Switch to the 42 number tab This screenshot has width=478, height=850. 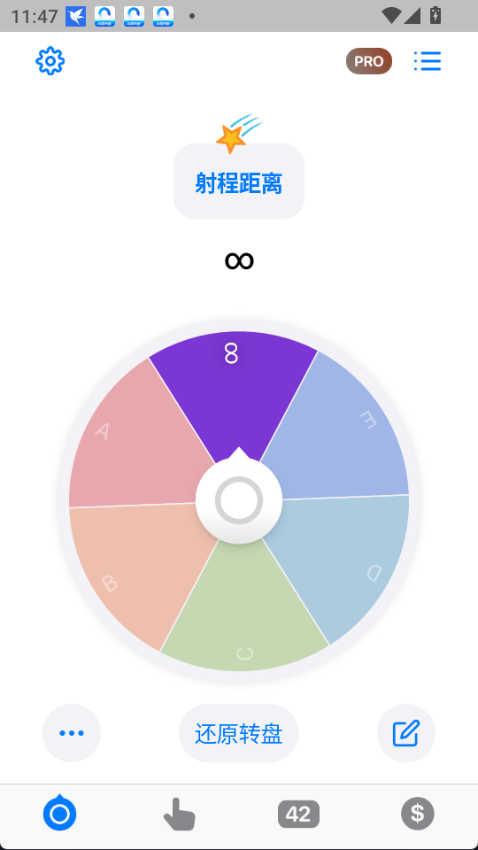[299, 814]
